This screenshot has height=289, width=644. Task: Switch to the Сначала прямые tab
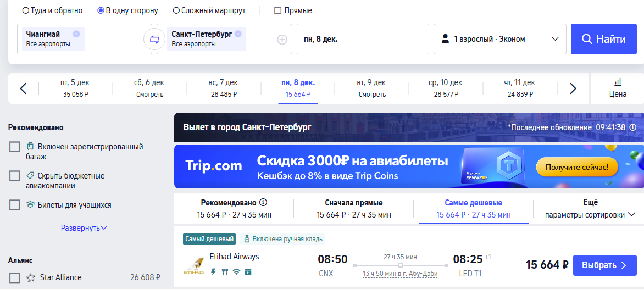pyautogui.click(x=354, y=208)
